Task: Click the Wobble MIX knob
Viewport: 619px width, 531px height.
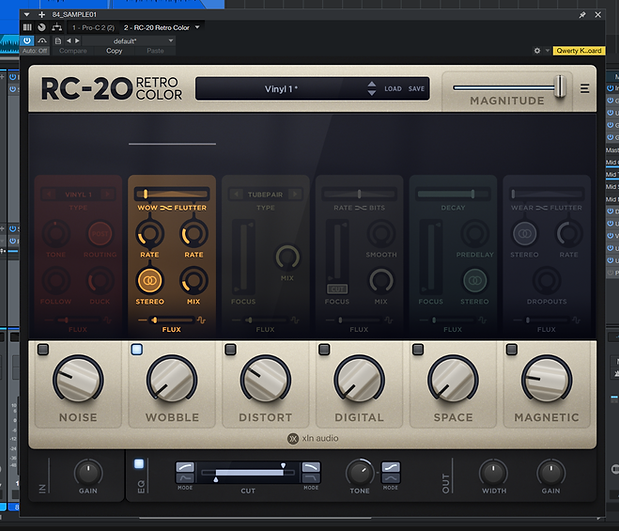Action: [193, 281]
